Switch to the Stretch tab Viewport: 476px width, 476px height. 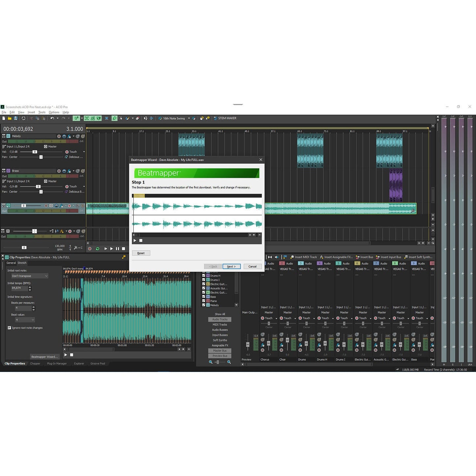[x=22, y=263]
